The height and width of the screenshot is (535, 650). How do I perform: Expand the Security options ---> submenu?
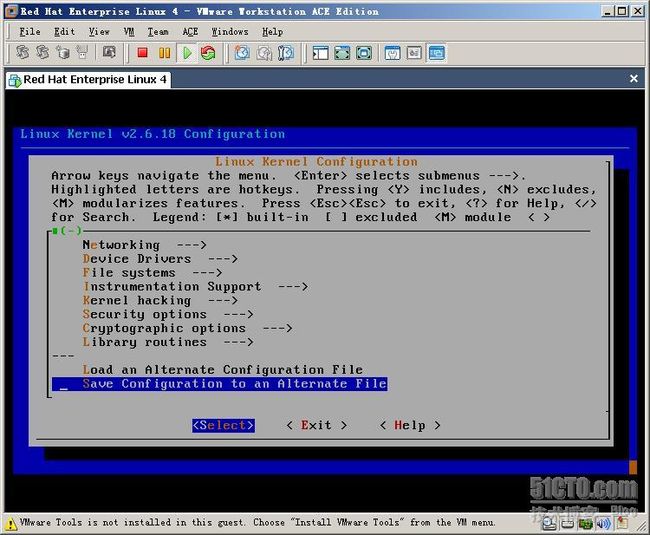(168, 314)
